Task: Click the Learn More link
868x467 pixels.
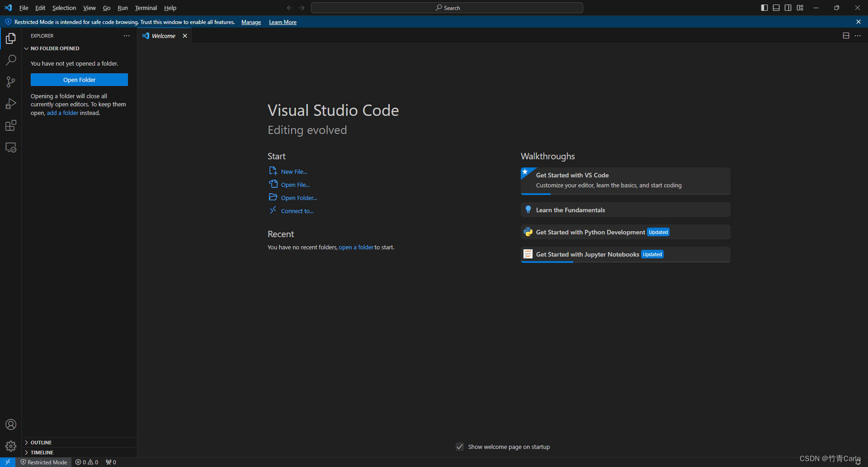Action: pyautogui.click(x=283, y=22)
